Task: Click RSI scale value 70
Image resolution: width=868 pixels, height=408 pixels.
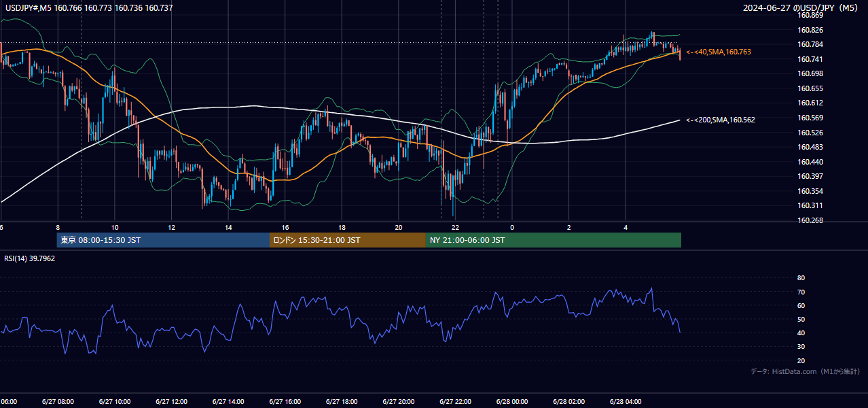Action: [x=801, y=292]
